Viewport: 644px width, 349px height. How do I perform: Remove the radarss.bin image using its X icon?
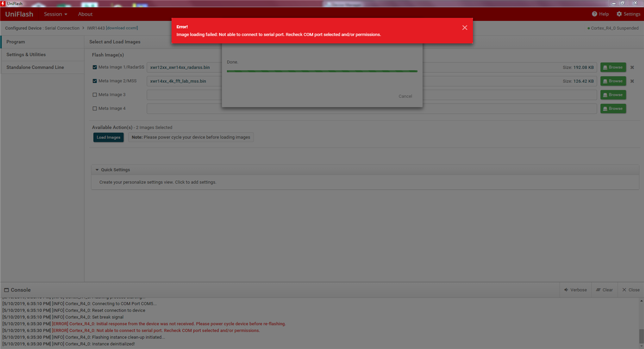(632, 67)
